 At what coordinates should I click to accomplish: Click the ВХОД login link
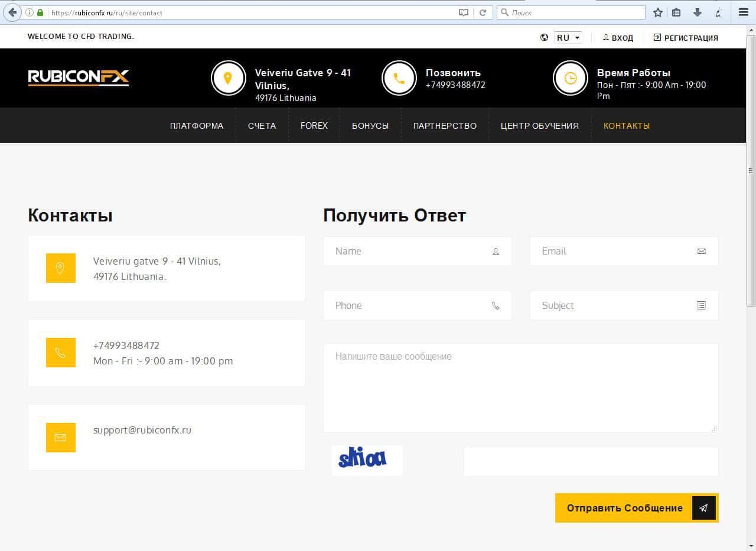pos(618,38)
